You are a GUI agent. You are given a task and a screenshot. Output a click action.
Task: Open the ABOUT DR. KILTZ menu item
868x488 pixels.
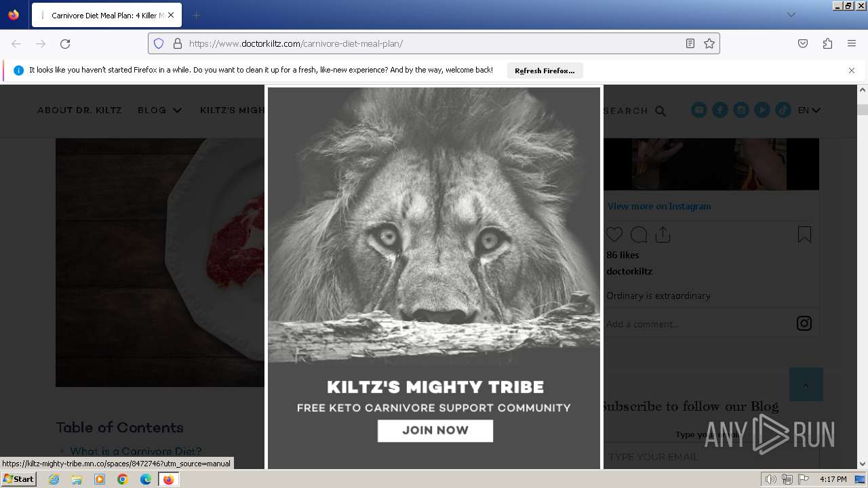click(x=80, y=110)
